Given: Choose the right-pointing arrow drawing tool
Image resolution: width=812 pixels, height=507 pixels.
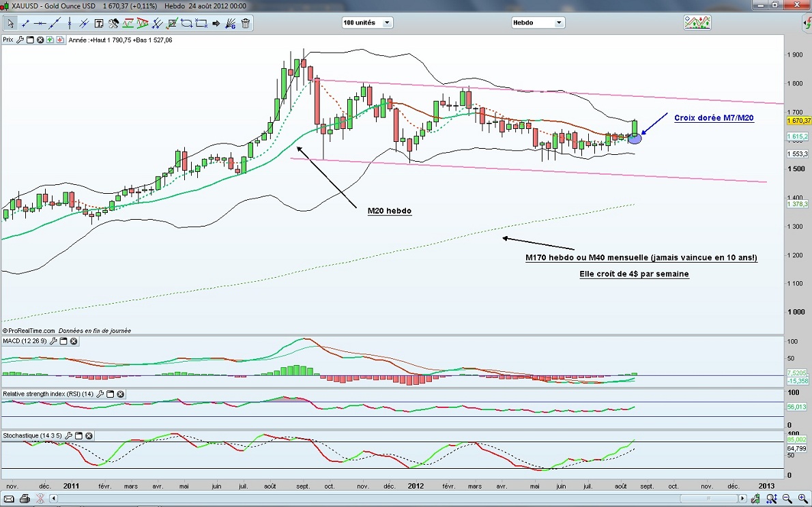Looking at the screenshot, I should [216, 23].
